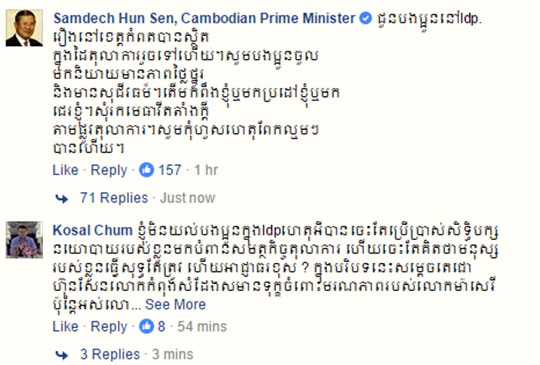Screen dimensions: 540x365
Task: View the 8 reactions count
Action: [x=162, y=326]
